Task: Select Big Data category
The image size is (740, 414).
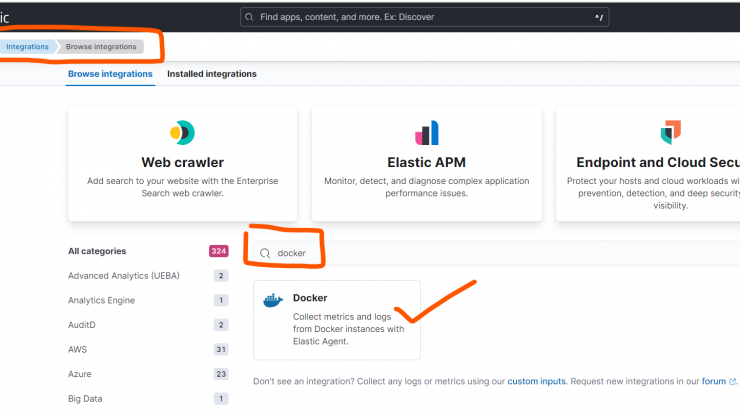Action: [x=85, y=398]
